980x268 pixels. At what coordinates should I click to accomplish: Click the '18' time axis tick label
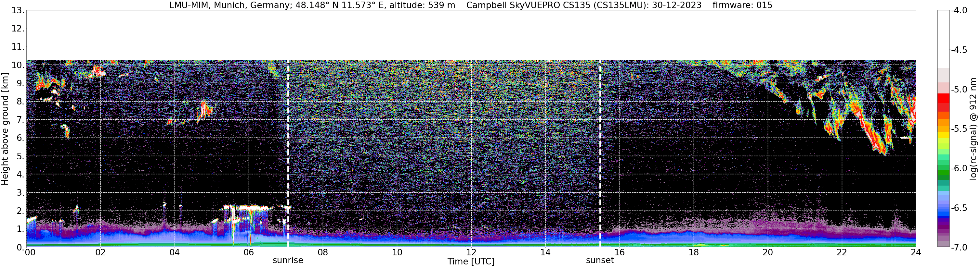[694, 252]
